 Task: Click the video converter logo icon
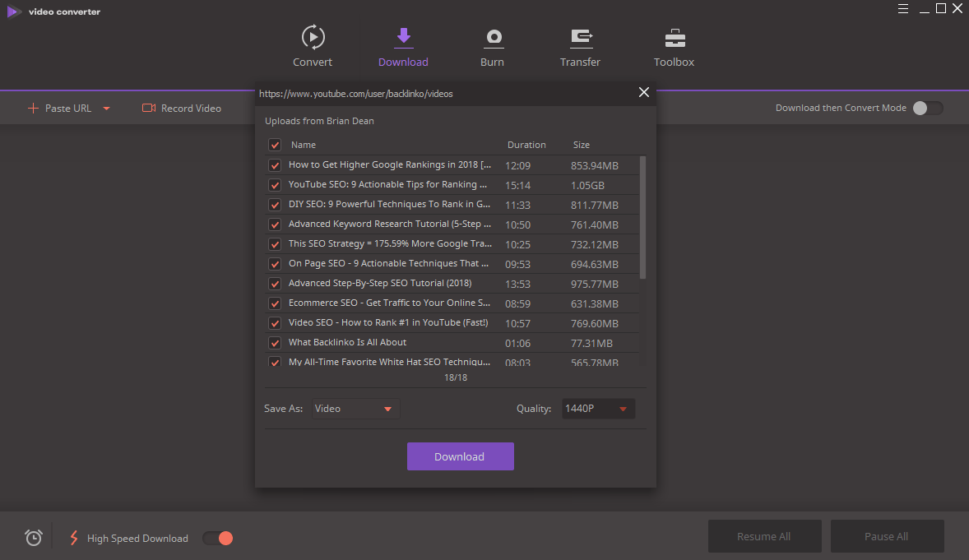pyautogui.click(x=14, y=12)
